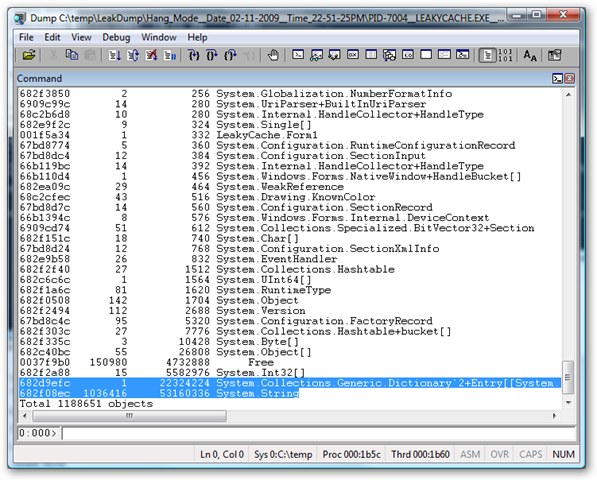The image size is (597, 480).
Task: Click the hand breakpoint icon
Action: pyautogui.click(x=273, y=55)
